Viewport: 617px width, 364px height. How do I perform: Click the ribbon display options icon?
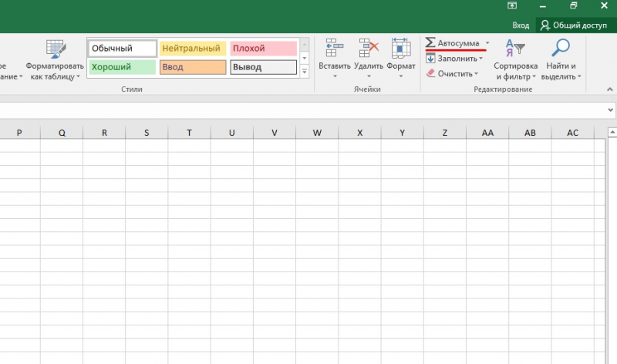(x=512, y=5)
